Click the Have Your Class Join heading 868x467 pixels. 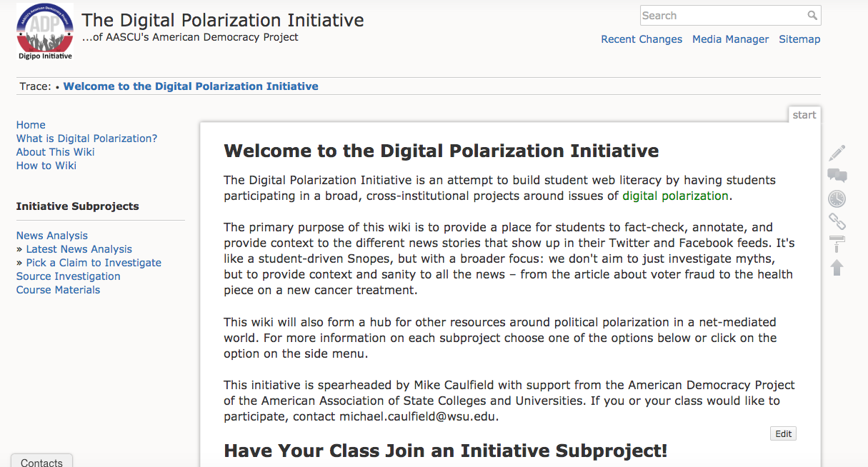point(446,451)
